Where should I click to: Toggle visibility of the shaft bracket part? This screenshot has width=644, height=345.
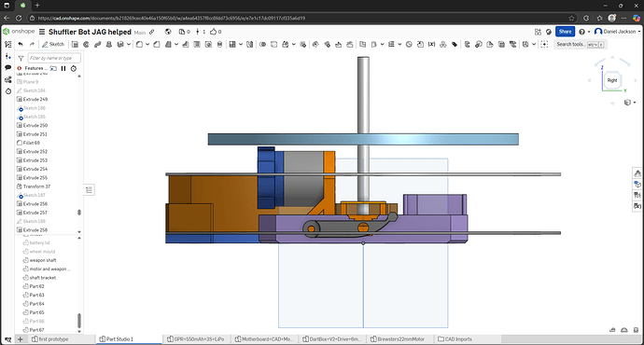[25, 278]
